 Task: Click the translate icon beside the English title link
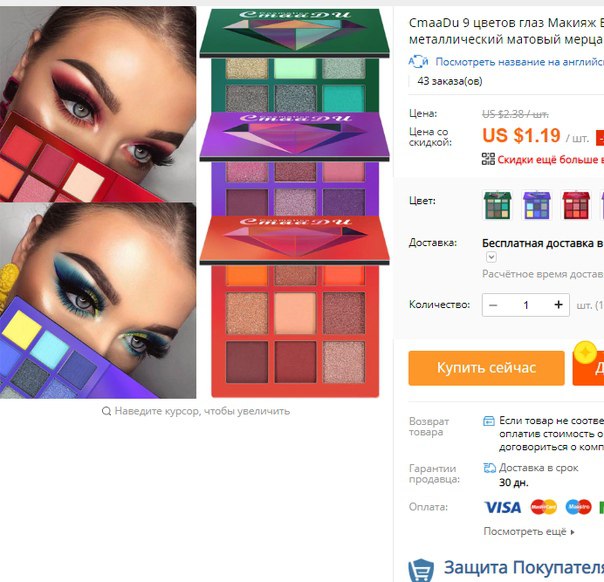418,62
